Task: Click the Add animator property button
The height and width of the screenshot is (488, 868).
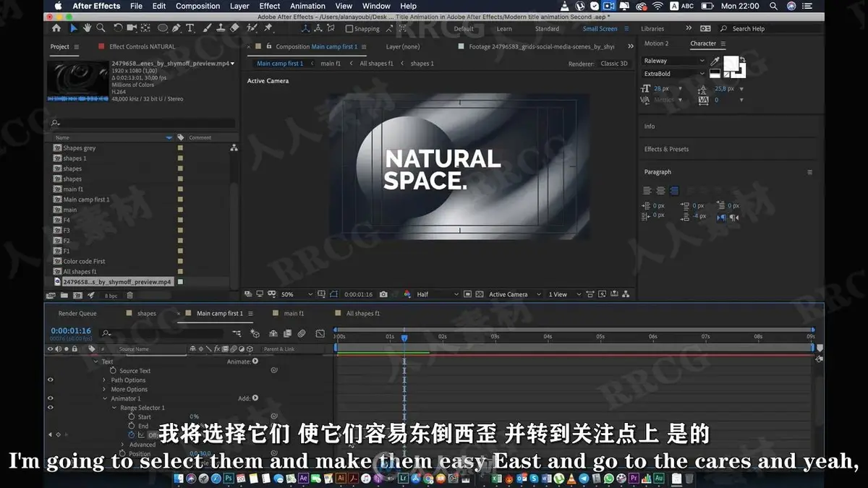Action: pyautogui.click(x=255, y=398)
